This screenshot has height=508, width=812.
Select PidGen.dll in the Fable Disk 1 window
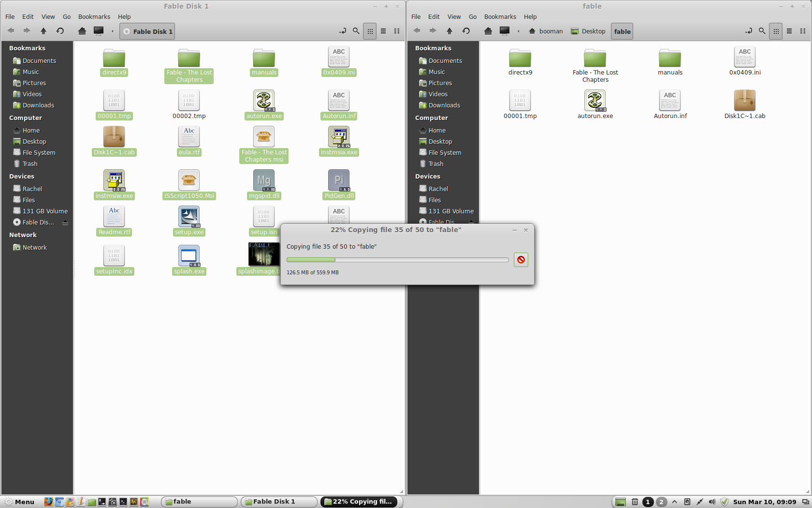coord(339,184)
